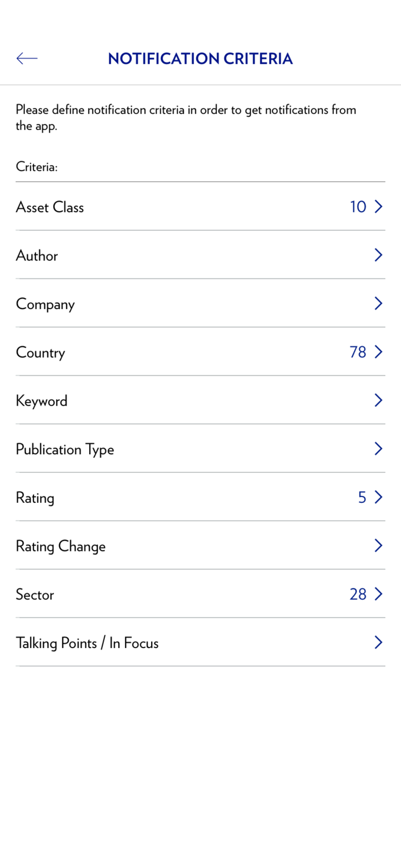
Task: Open the Asset Class criteria chevron
Action: click(x=378, y=207)
